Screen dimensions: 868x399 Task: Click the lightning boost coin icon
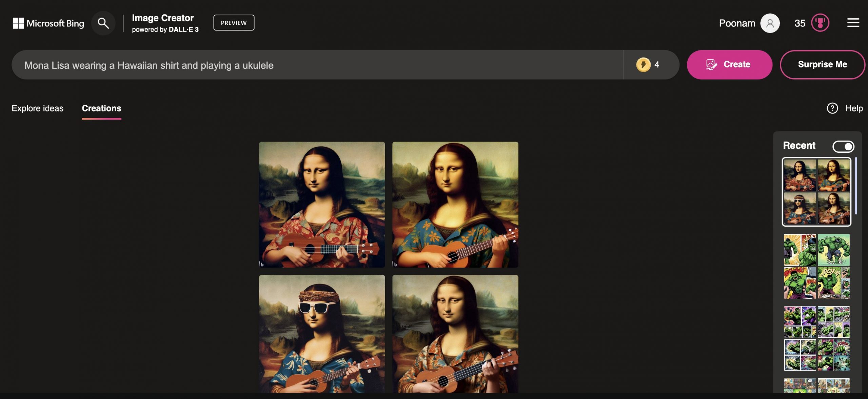[643, 65]
